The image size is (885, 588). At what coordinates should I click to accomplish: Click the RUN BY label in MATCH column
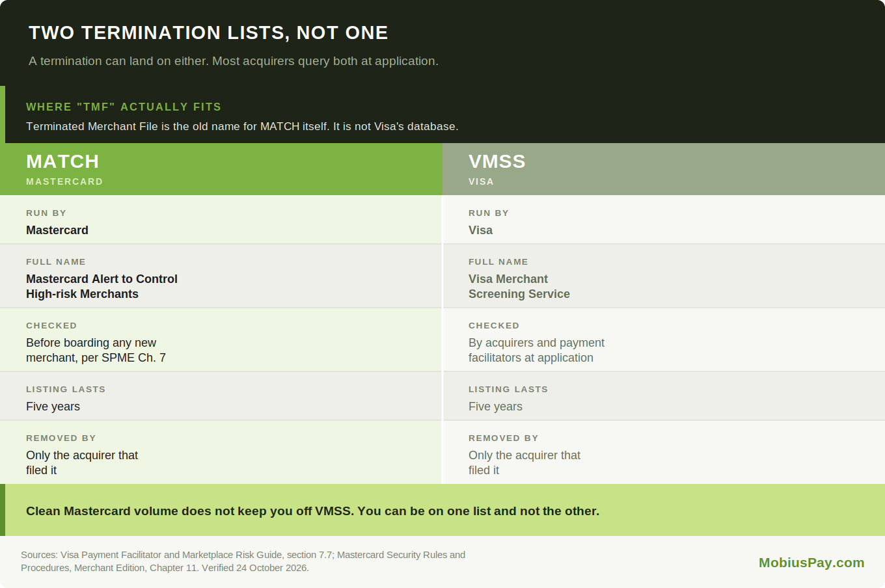point(46,213)
